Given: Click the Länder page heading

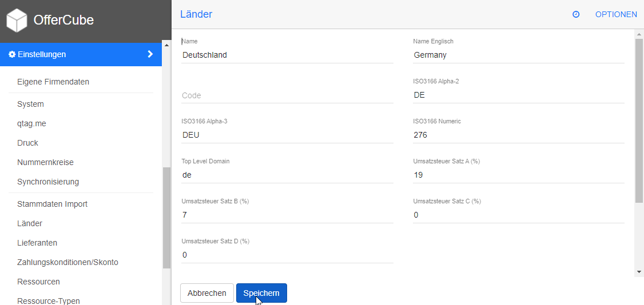Looking at the screenshot, I should coord(196,14).
